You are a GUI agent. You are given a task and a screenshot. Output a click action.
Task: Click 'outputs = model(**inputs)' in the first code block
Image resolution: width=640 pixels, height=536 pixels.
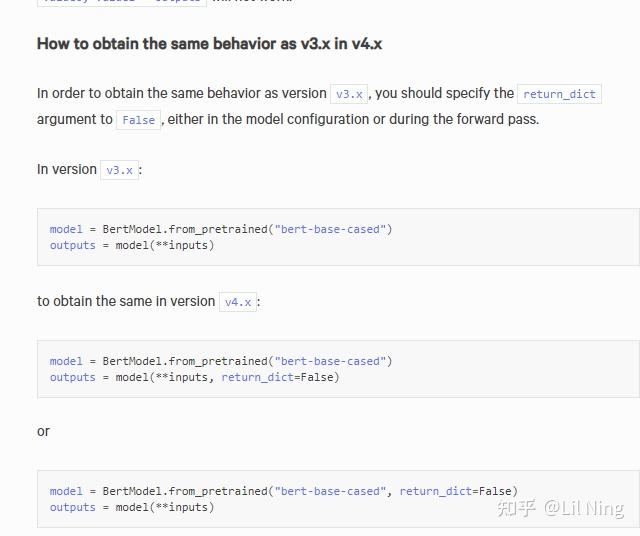[132, 245]
